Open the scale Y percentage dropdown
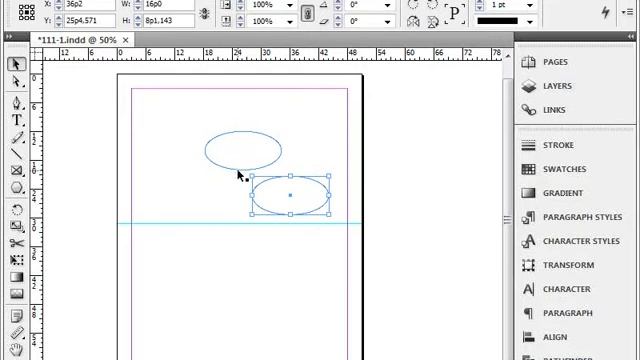Viewport: 640px width, 360px height. 290,22
